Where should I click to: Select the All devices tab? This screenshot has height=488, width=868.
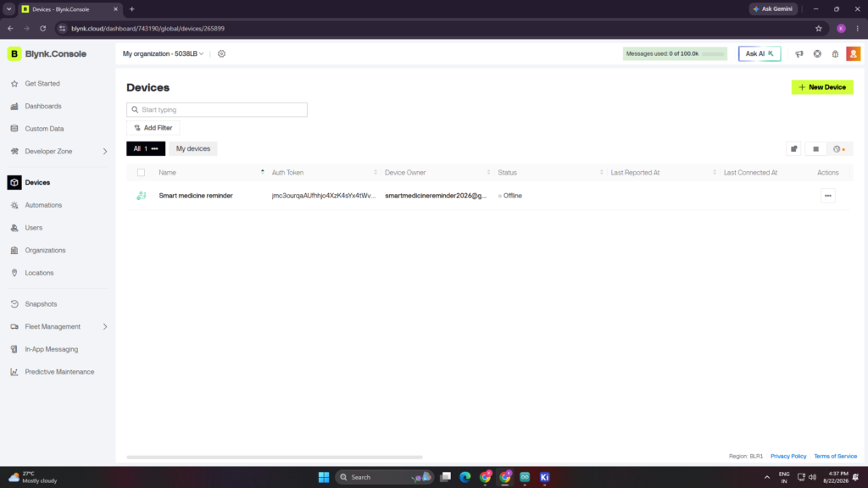(x=146, y=149)
